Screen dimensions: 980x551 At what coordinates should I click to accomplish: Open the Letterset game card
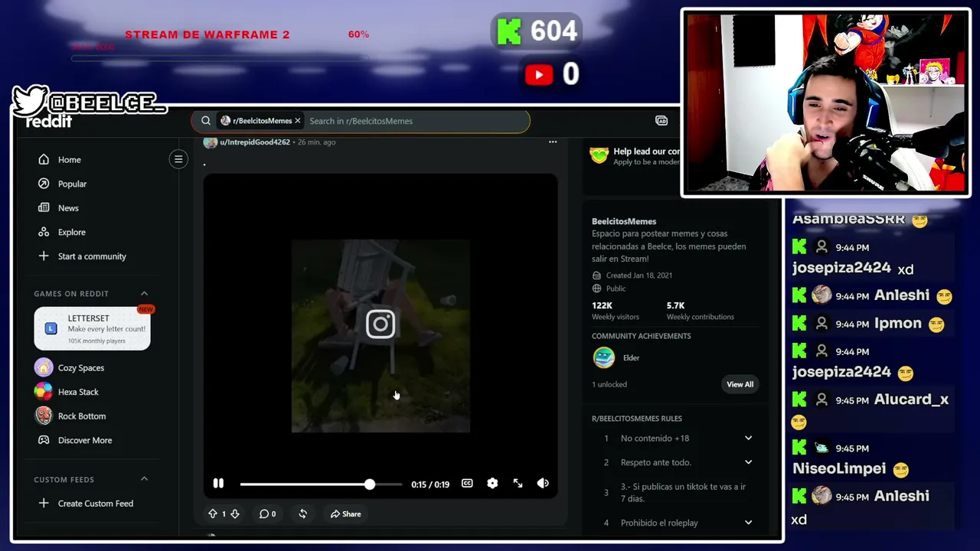tap(93, 328)
